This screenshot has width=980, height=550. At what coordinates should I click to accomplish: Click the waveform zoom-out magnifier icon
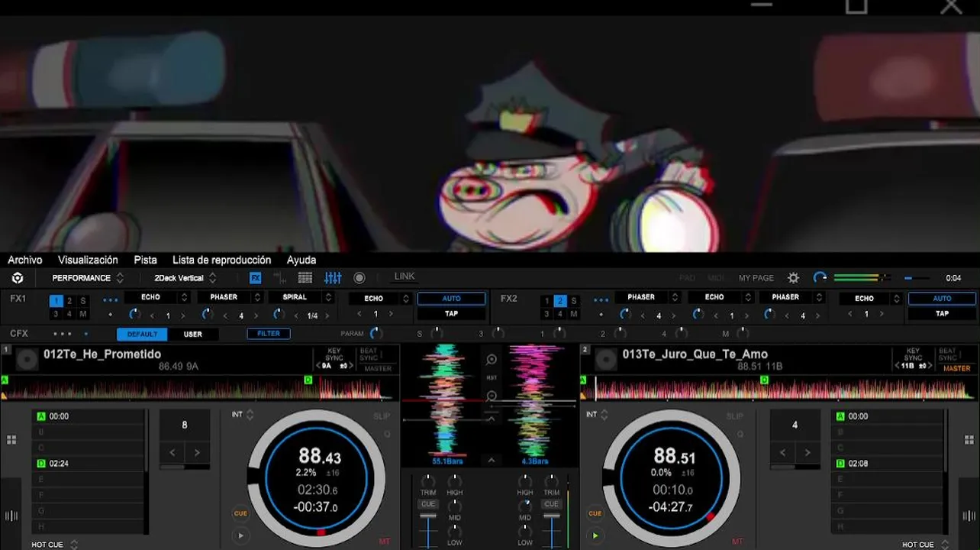[492, 396]
